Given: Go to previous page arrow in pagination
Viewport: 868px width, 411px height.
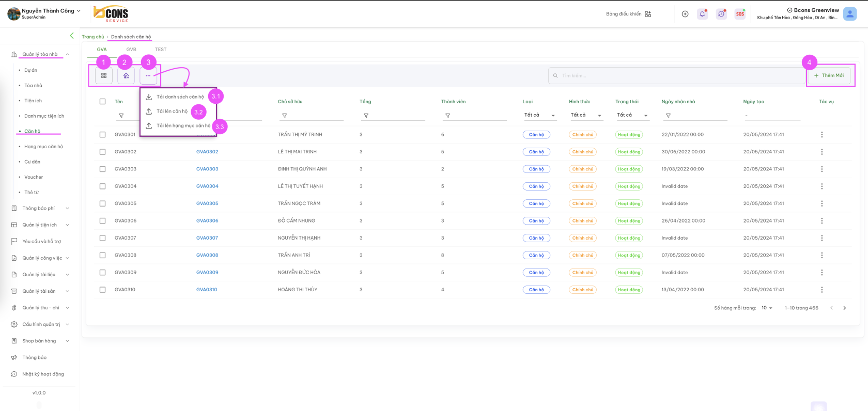Looking at the screenshot, I should 831,308.
